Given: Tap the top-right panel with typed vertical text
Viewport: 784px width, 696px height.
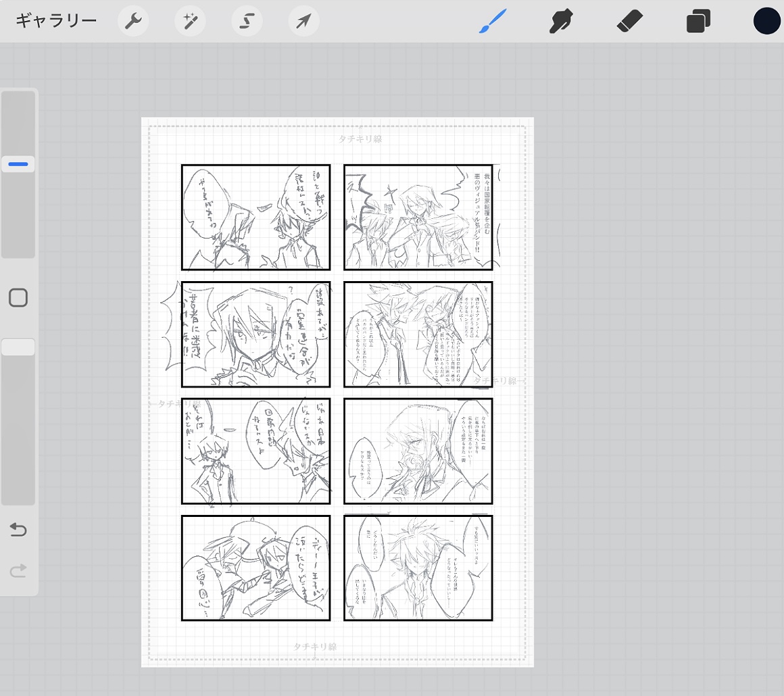Looking at the screenshot, I should click(x=418, y=217).
